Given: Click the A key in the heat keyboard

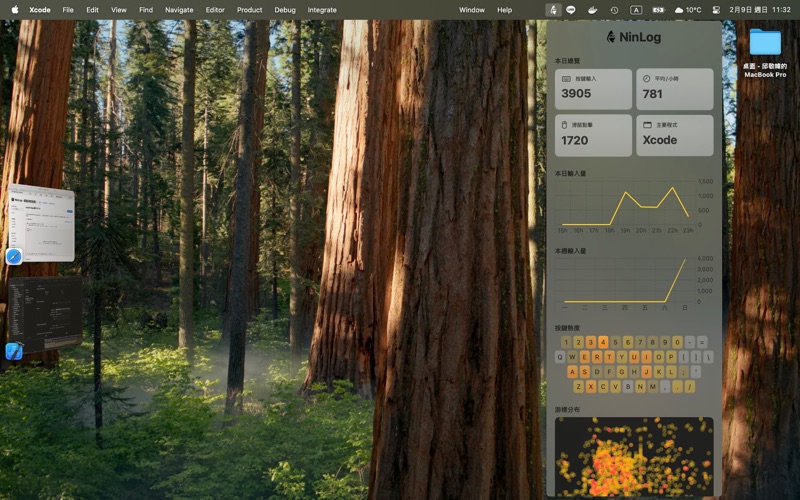Looking at the screenshot, I should point(572,372).
